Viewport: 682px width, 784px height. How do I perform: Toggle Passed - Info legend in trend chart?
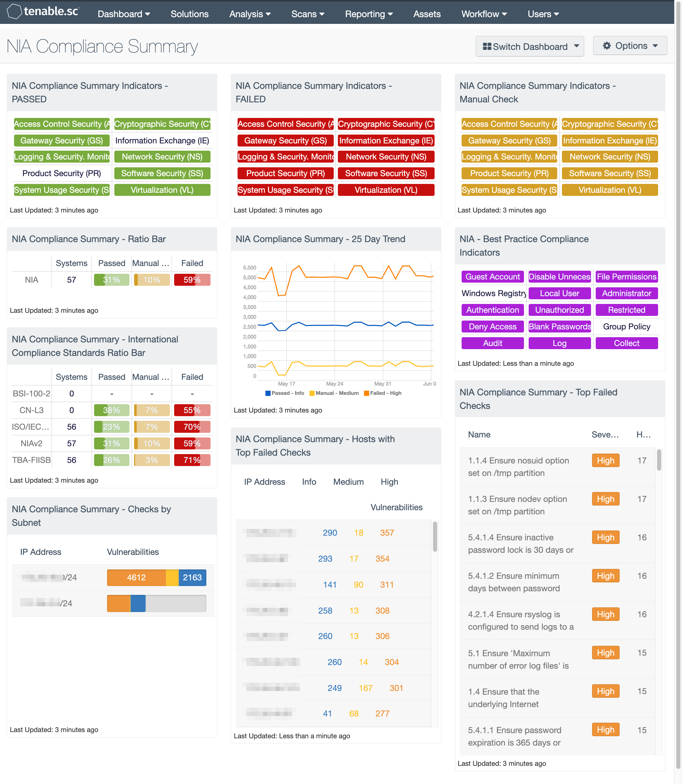pyautogui.click(x=285, y=393)
